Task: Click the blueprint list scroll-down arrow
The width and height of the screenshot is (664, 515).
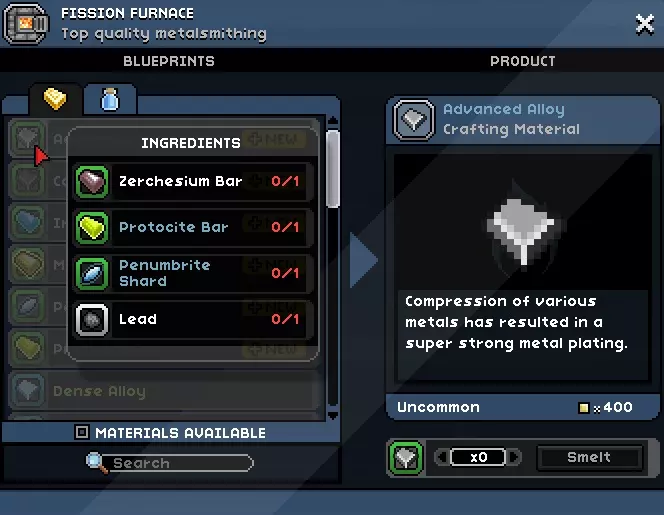Action: [333, 416]
